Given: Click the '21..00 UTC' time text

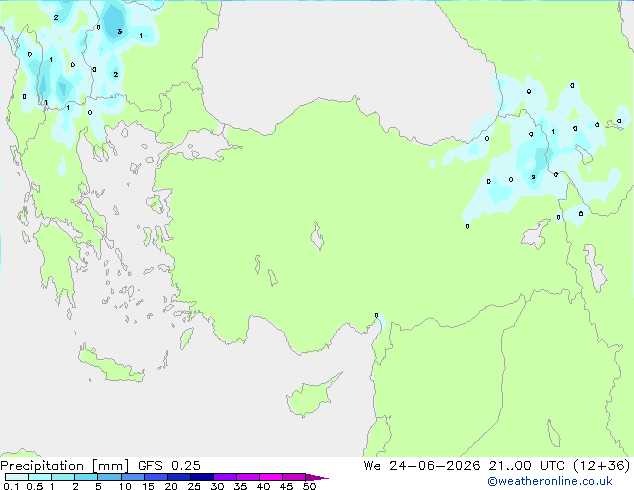Looking at the screenshot, I should 526,466.
